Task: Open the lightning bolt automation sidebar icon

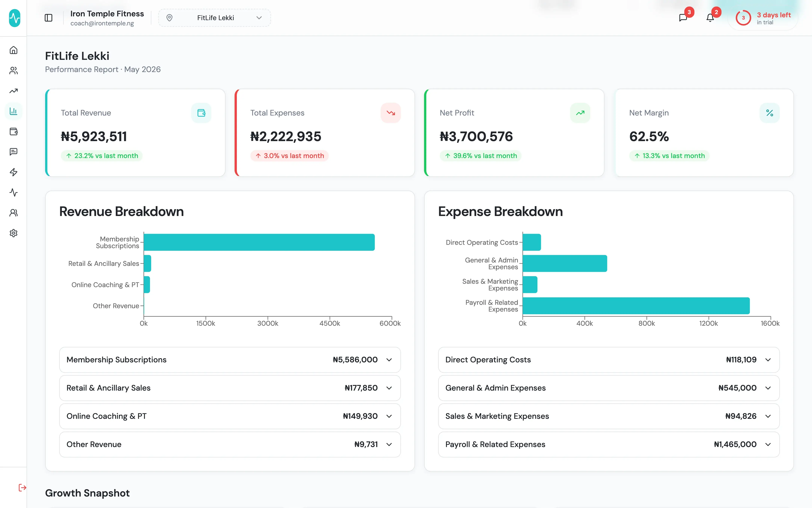Action: point(13,172)
